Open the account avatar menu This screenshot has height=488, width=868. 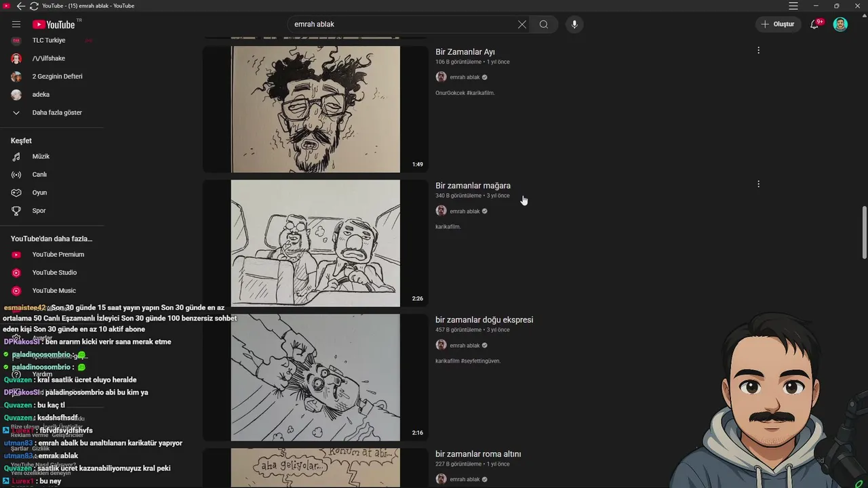click(840, 24)
